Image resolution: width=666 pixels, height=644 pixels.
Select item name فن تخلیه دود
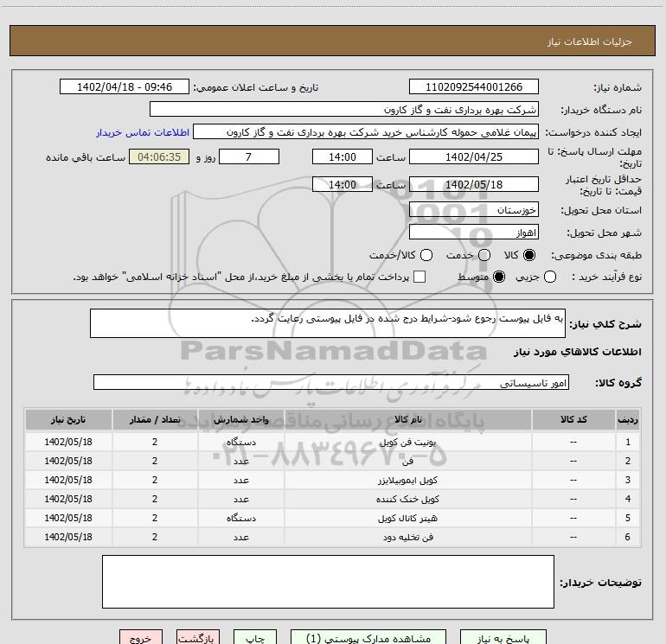click(x=407, y=538)
